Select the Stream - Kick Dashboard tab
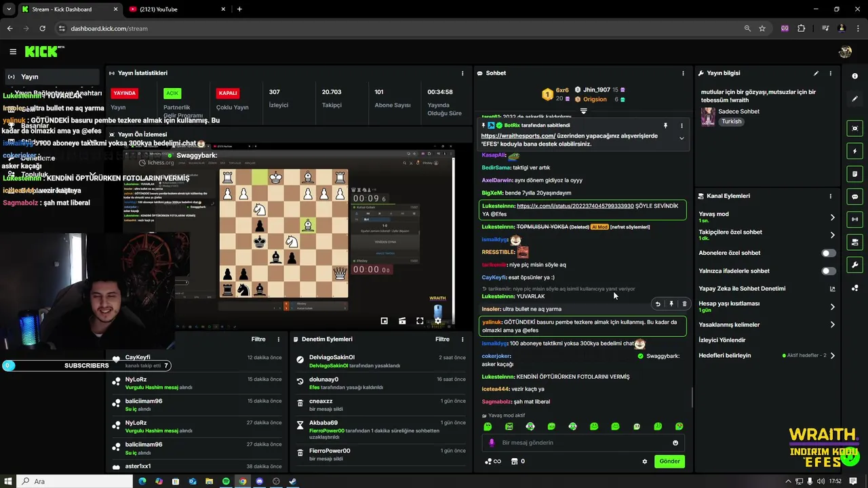Viewport: 868px width, 488px height. [69, 9]
